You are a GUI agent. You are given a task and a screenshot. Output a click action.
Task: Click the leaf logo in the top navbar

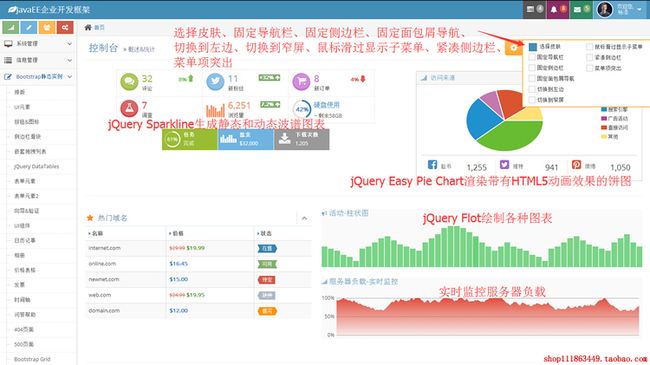coord(12,9)
